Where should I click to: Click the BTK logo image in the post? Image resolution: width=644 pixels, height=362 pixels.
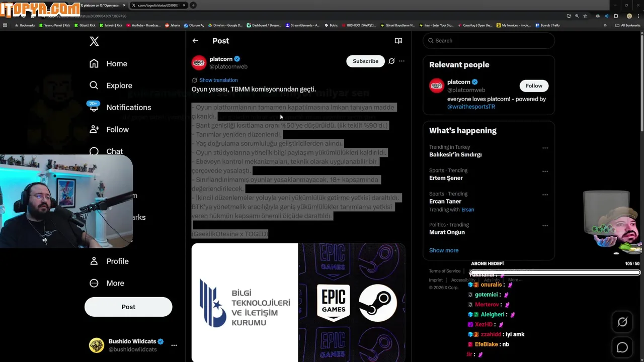point(245,303)
